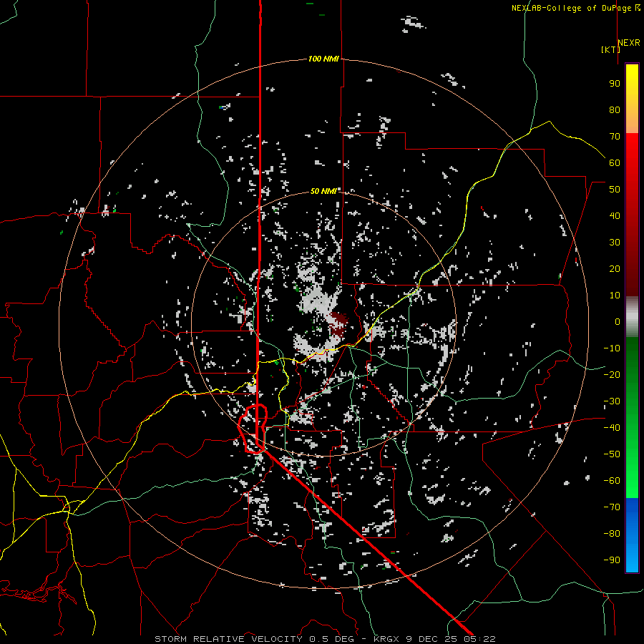
Task: Click the red warning polygon outline
Action: tap(253, 429)
